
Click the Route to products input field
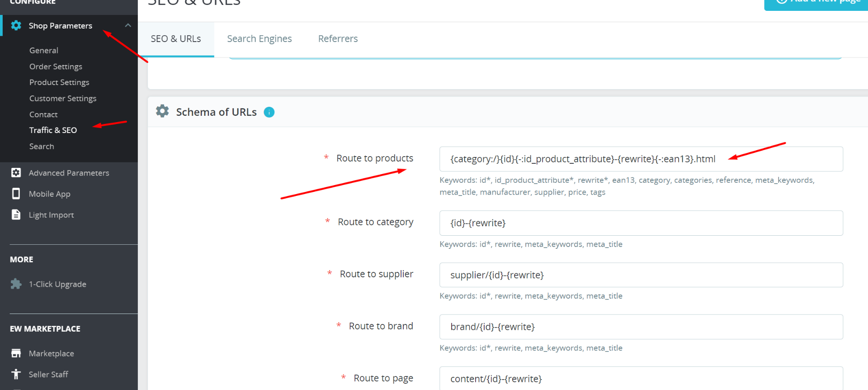(x=641, y=159)
